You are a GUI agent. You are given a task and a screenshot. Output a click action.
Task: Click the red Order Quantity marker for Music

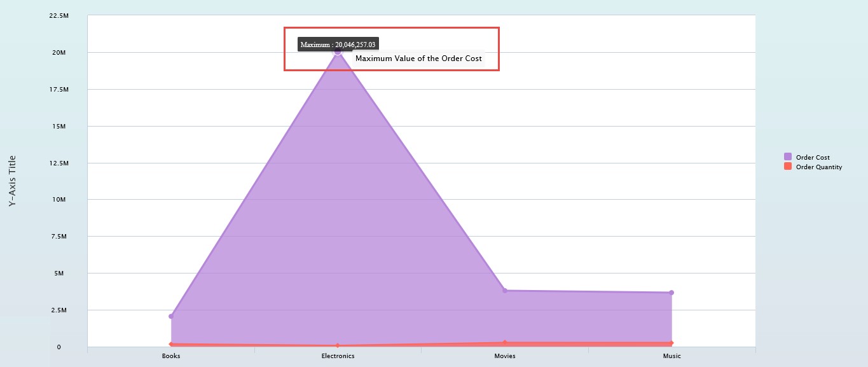(672, 343)
